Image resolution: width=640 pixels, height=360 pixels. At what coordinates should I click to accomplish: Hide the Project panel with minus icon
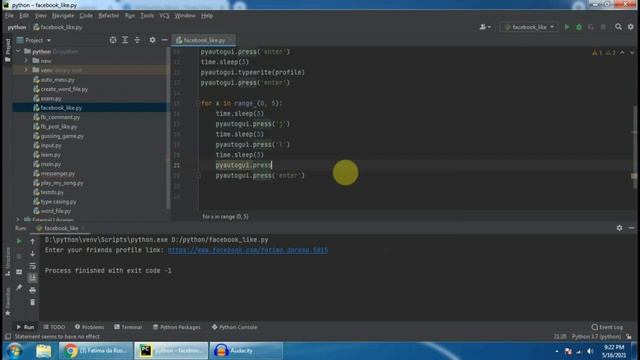pos(164,40)
